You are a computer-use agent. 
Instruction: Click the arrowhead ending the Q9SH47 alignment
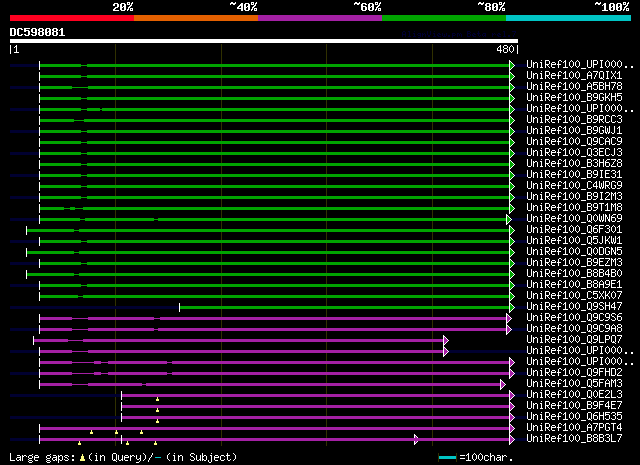[x=512, y=307]
